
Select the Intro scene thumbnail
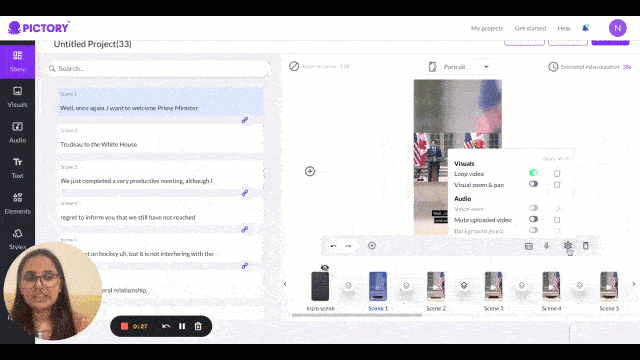tap(320, 287)
